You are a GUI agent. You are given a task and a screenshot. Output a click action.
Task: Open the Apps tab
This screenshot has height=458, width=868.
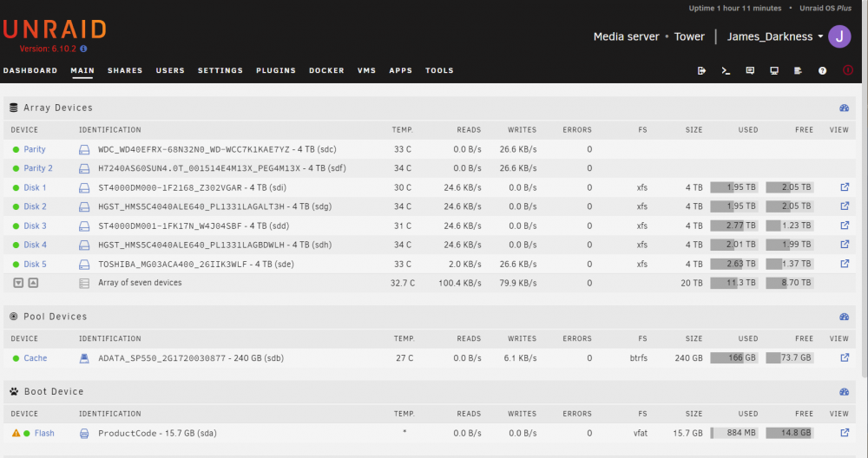click(x=401, y=70)
